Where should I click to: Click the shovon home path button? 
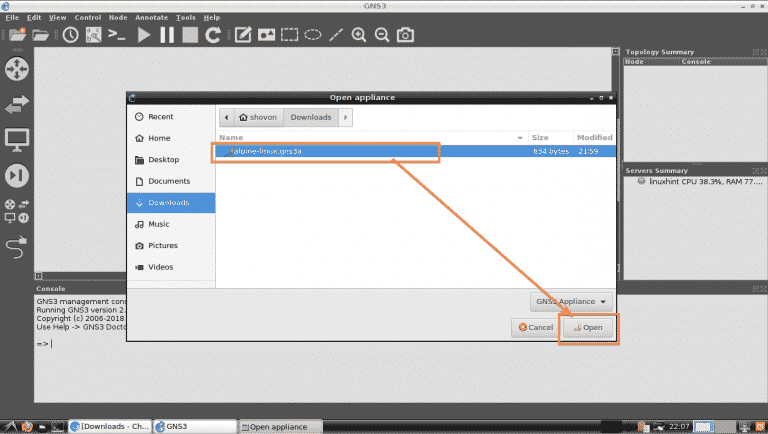(x=258, y=118)
